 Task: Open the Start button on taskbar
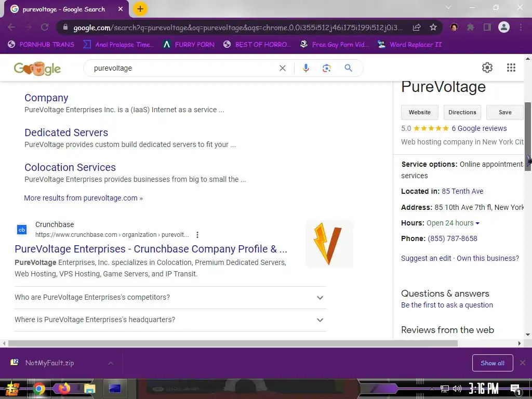tap(12, 389)
